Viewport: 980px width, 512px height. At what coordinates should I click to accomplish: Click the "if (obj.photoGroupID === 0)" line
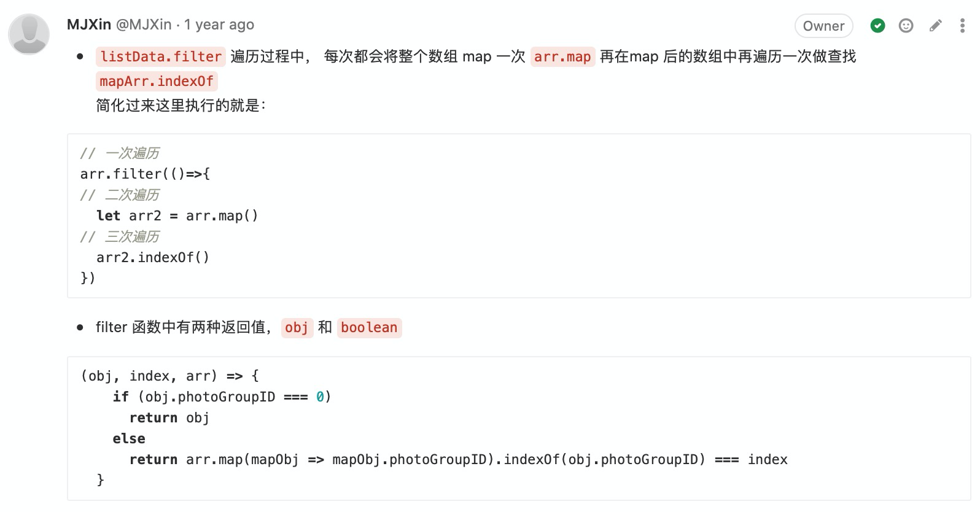(222, 397)
